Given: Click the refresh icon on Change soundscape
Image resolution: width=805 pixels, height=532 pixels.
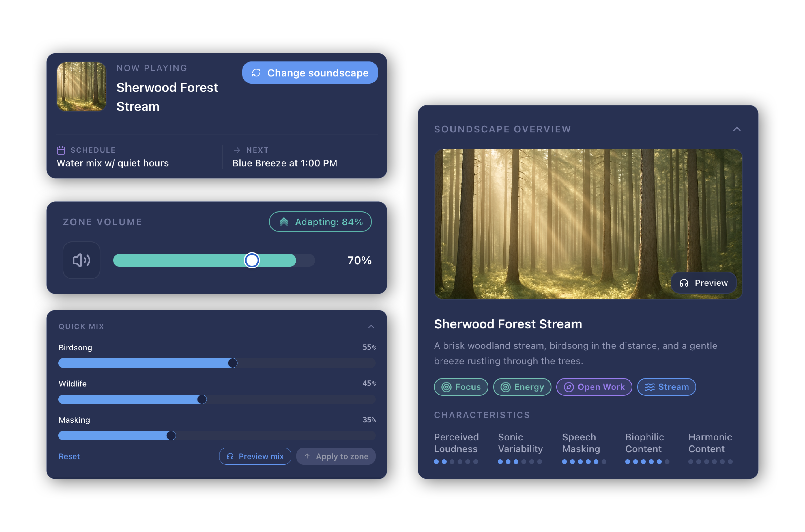Looking at the screenshot, I should pyautogui.click(x=256, y=73).
